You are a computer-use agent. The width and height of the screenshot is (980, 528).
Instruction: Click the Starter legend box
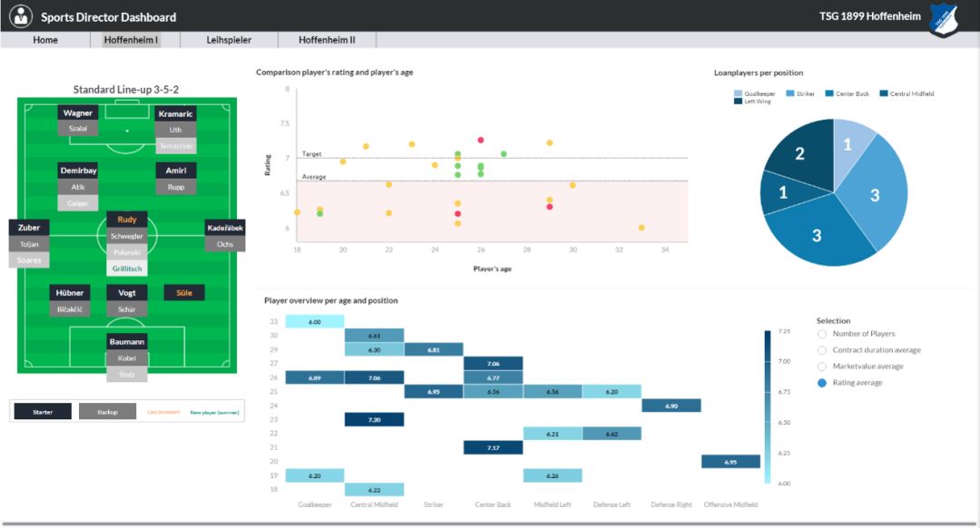click(43, 412)
